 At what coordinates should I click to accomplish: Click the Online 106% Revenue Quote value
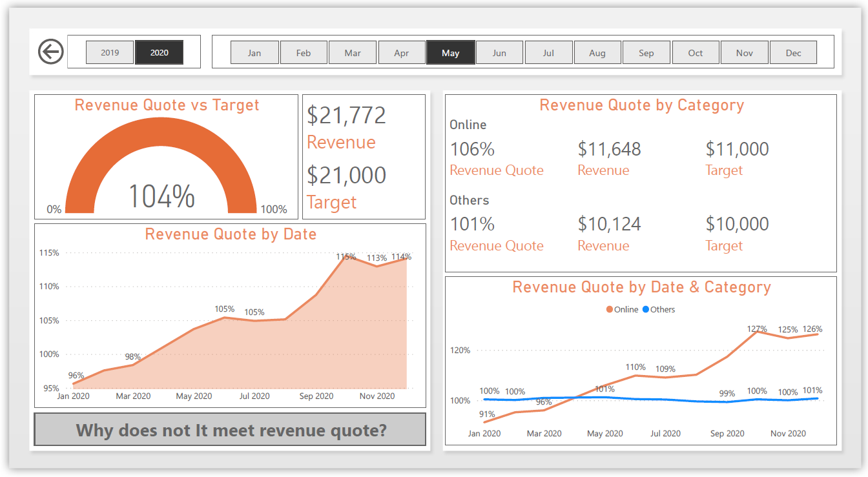pos(472,149)
